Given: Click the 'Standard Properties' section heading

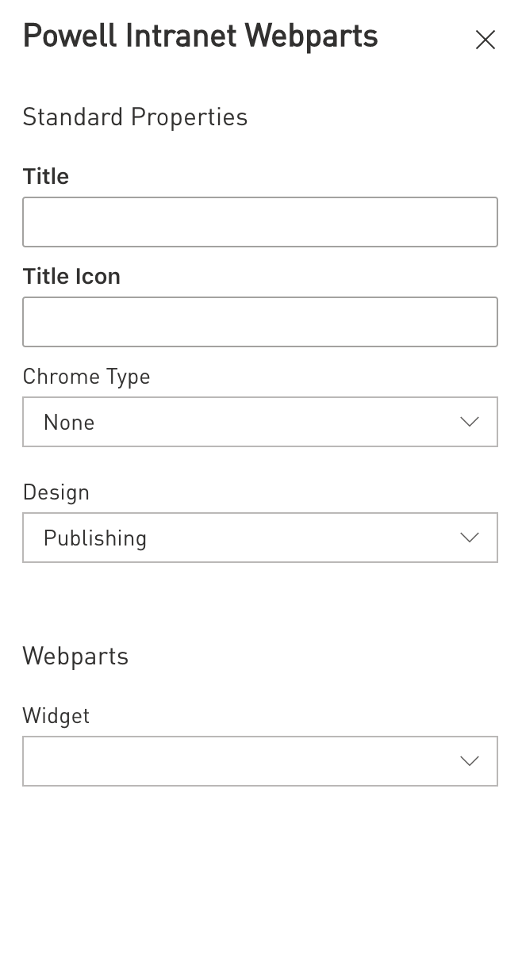Looking at the screenshot, I should pyautogui.click(x=135, y=117).
